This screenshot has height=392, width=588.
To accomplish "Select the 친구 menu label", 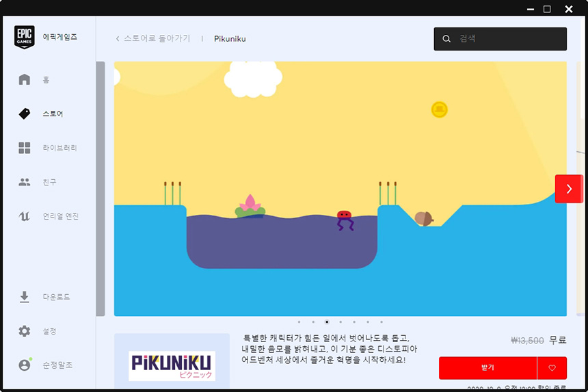I will pyautogui.click(x=49, y=182).
